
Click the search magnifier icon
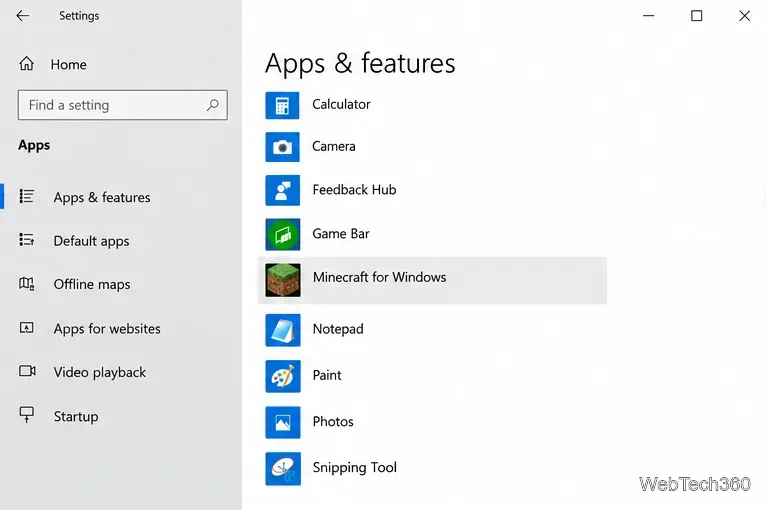tap(212, 105)
